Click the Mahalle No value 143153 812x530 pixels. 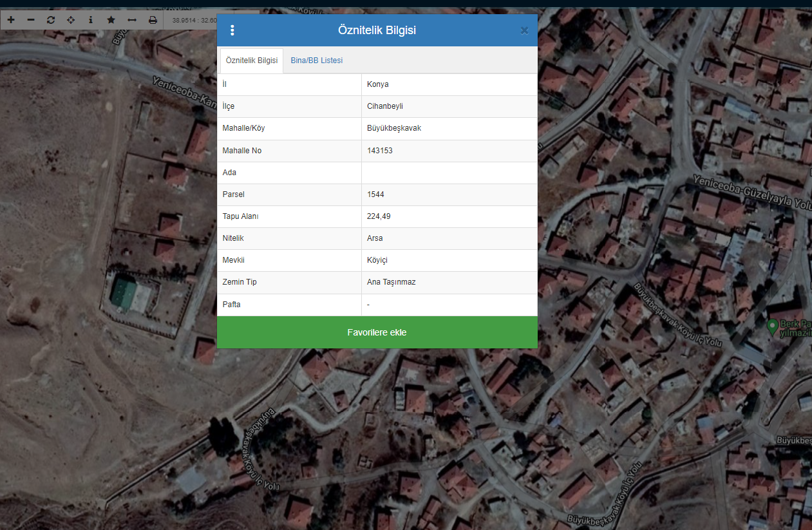click(x=380, y=151)
